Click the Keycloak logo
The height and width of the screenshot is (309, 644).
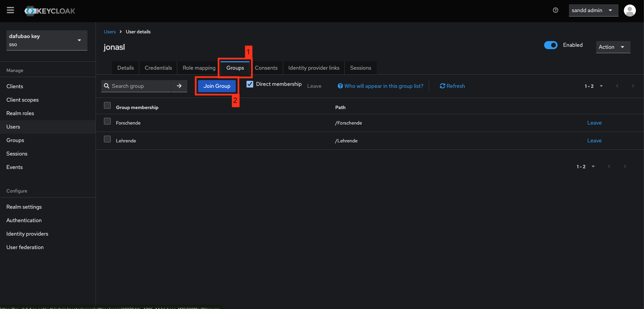click(50, 11)
